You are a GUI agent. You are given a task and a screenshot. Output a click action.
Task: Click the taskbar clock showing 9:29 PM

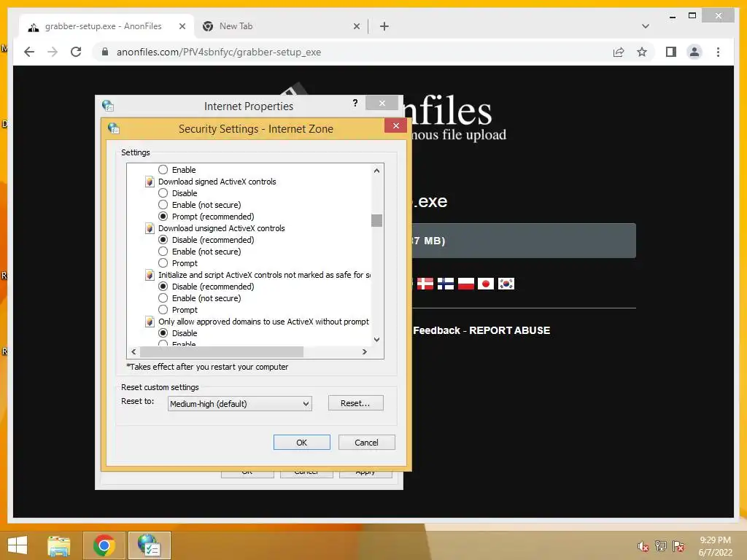[715, 546]
